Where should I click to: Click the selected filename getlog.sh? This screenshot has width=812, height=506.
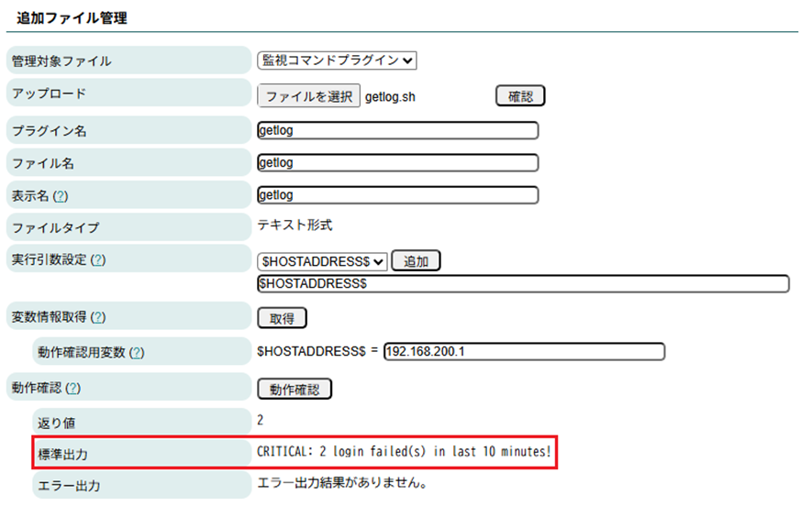tap(390, 96)
